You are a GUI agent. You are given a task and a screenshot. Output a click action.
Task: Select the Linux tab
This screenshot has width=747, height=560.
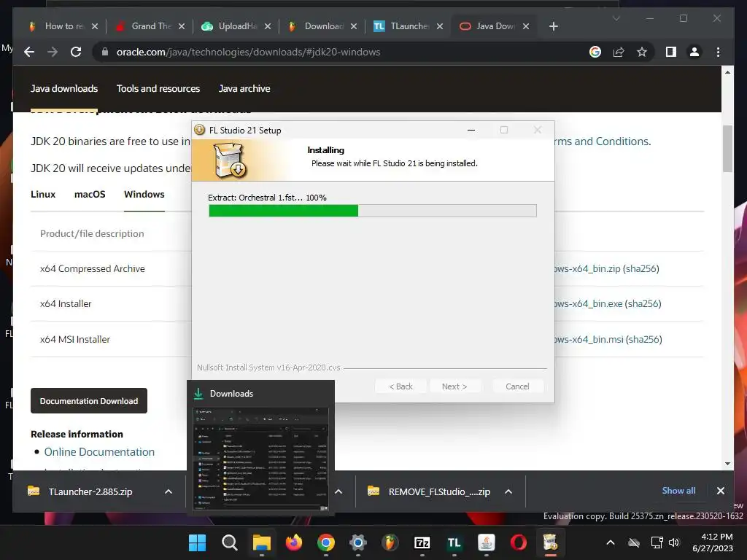click(x=43, y=194)
